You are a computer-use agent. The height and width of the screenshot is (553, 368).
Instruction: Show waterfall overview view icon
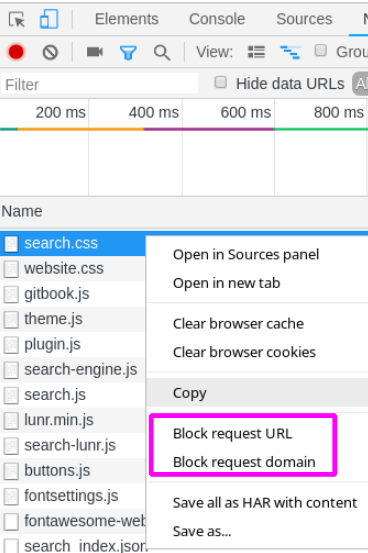coord(290,52)
